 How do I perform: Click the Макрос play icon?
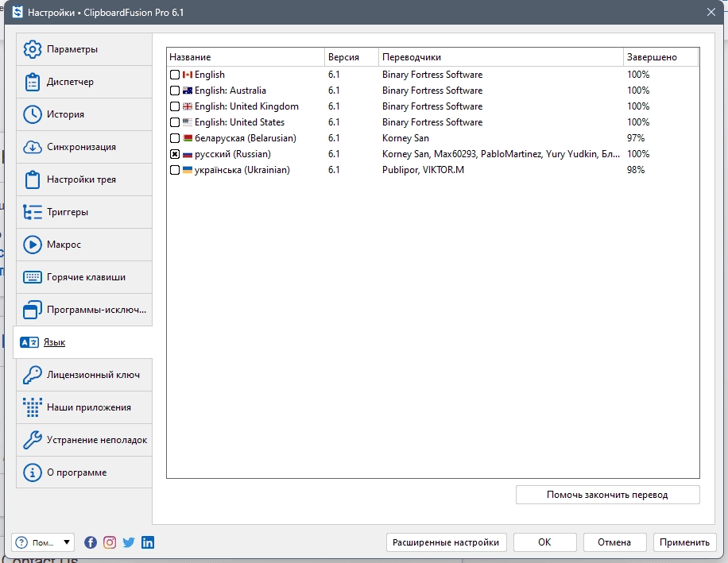(x=32, y=245)
